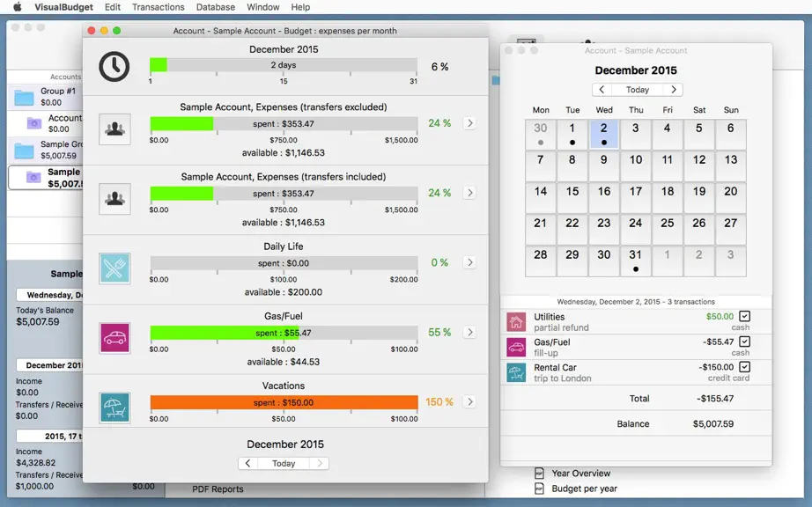812x507 pixels.
Task: Click the people icon for transfers excluded expenses
Action: click(x=114, y=129)
